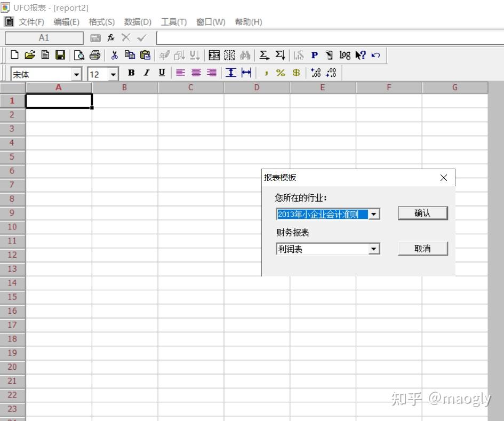The image size is (504, 421).
Task: Center-align the cell text
Action: (x=196, y=73)
